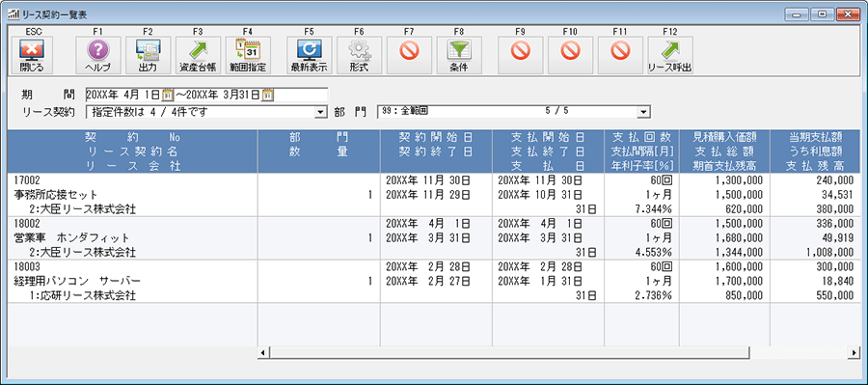Expand the リース契約 dropdown arrow
Viewport: 868px width, 385px height.
coord(319,113)
